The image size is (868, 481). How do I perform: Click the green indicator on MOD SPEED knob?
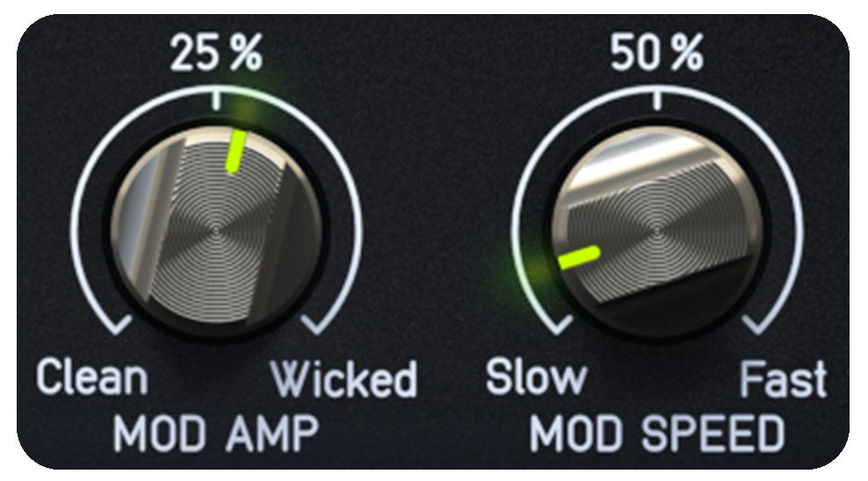[579, 258]
